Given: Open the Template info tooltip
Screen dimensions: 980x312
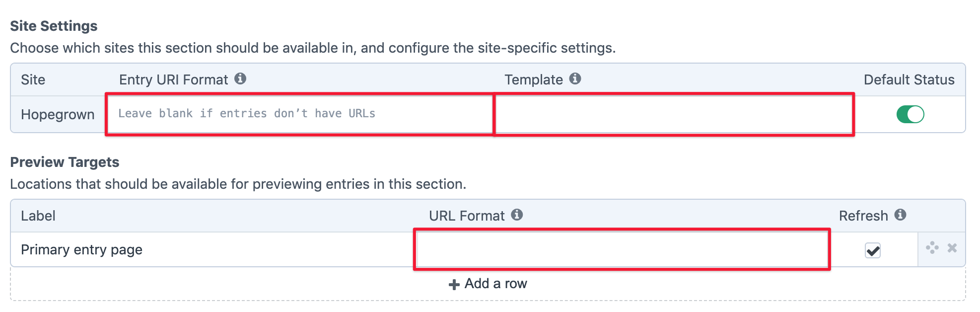Looking at the screenshot, I should click(575, 78).
